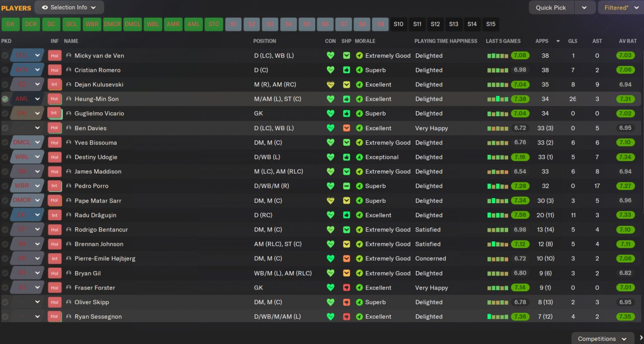Click Ryan Sessegnon's sharpness icon
Viewport: 644px width, 344px height.
tap(347, 317)
